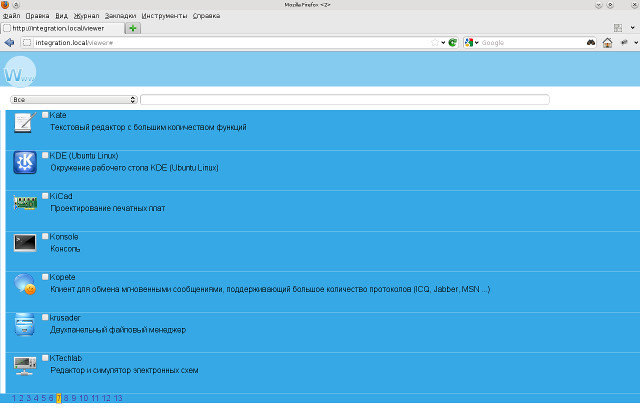
Task: Click the page icon in address bar
Action: (x=27, y=42)
